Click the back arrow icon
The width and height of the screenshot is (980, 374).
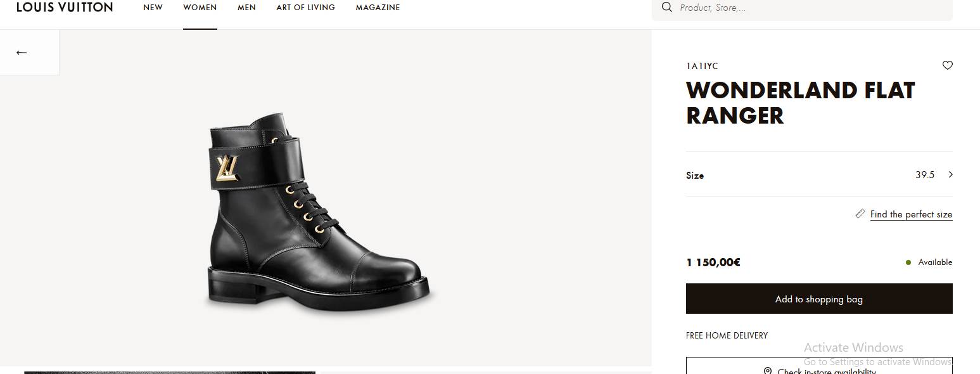pyautogui.click(x=22, y=53)
